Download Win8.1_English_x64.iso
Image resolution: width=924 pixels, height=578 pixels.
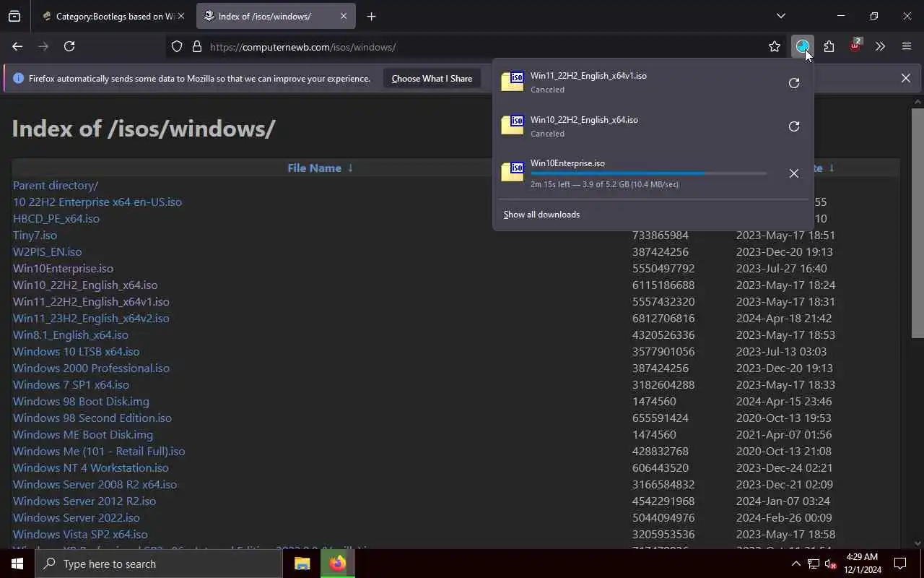click(71, 335)
